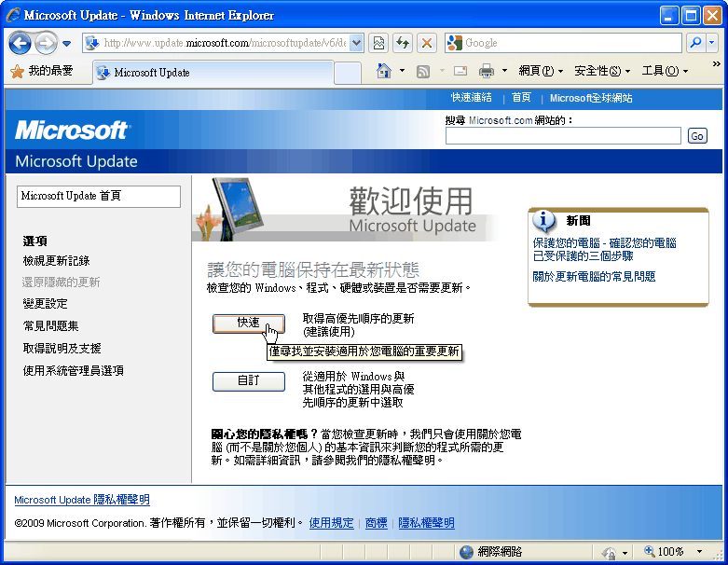Expand the Print dropdown arrow
728x565 pixels.
pos(504,71)
